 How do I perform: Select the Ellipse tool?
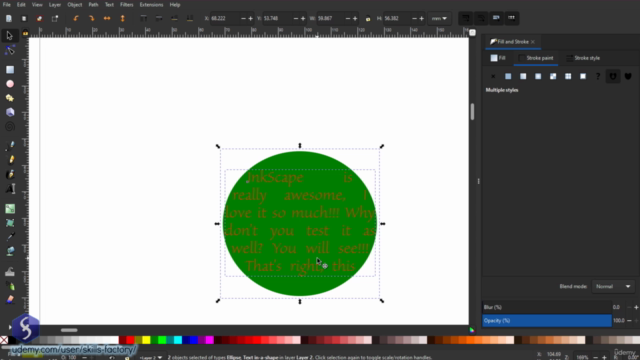pyautogui.click(x=10, y=84)
